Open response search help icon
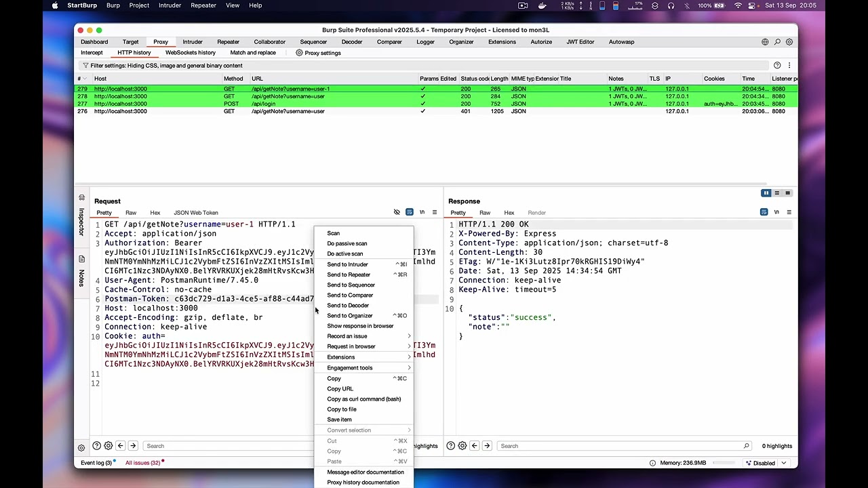This screenshot has height=488, width=868. [x=450, y=446]
